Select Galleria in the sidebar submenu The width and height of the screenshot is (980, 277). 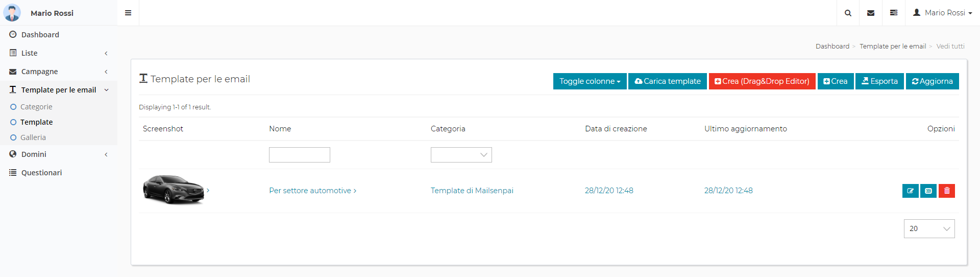33,137
